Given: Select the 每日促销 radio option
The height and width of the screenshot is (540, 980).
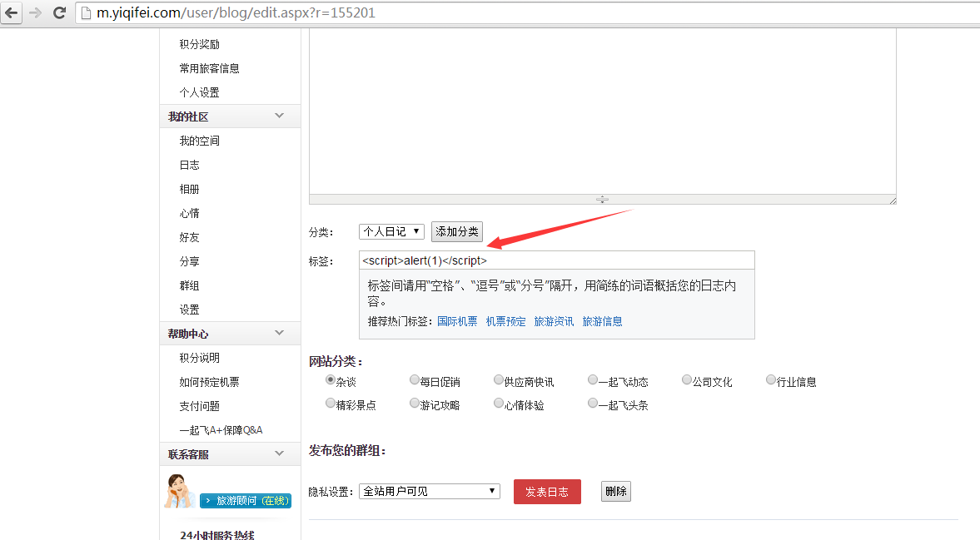Looking at the screenshot, I should tap(415, 379).
